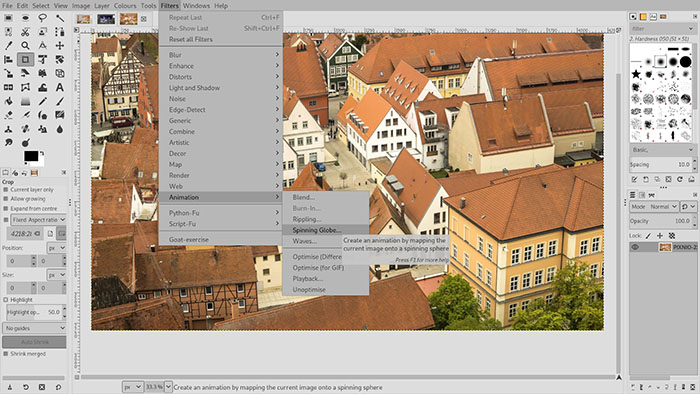Switch to the first image thumbnail tab

[x=83, y=19]
